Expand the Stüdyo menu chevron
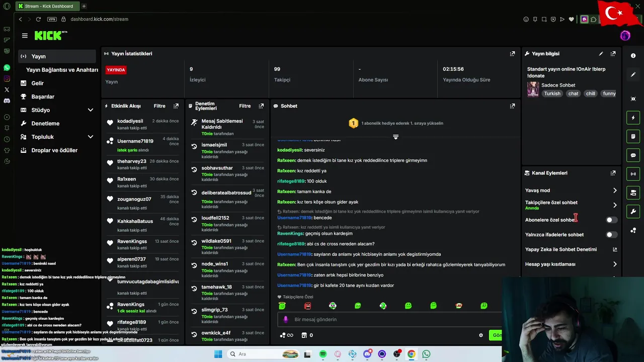This screenshot has height=362, width=644. pyautogui.click(x=91, y=110)
